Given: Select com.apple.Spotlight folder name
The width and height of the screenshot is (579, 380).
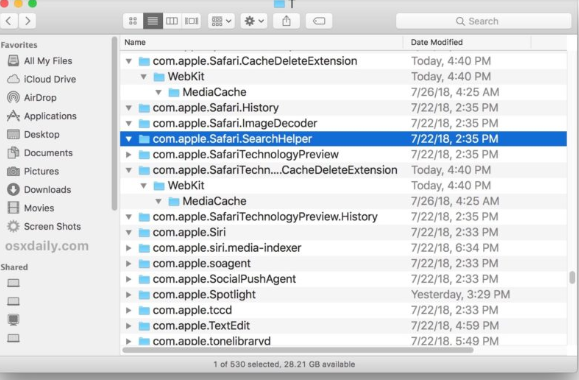Looking at the screenshot, I should coord(204,295).
